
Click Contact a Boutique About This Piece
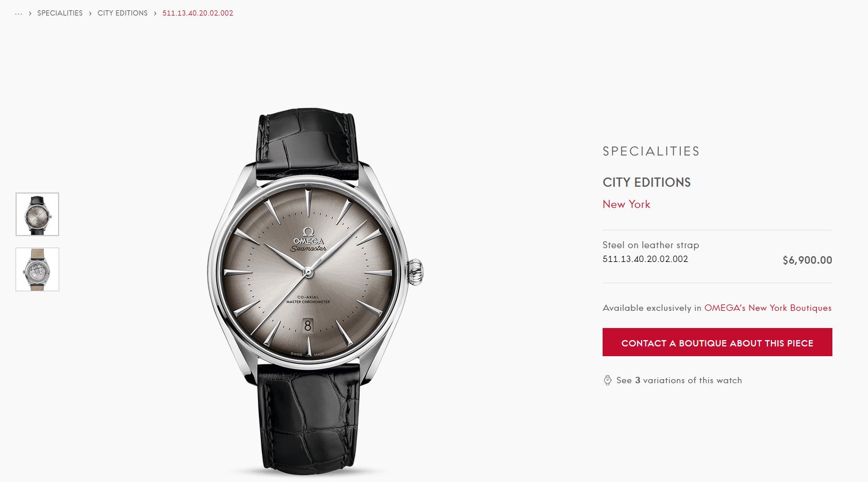tap(717, 342)
